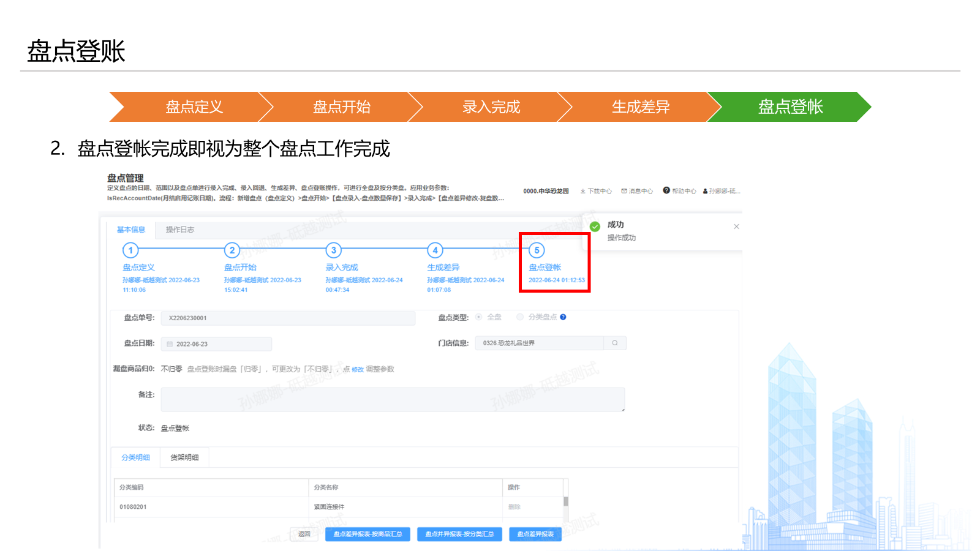Click the step 4 circle for 生成差异
This screenshot has width=980, height=551.
click(435, 250)
